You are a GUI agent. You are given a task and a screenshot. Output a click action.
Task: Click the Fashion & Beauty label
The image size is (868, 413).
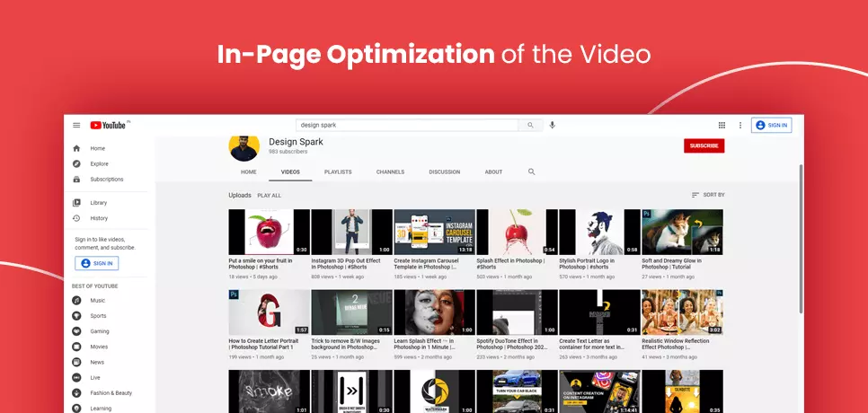click(x=111, y=393)
